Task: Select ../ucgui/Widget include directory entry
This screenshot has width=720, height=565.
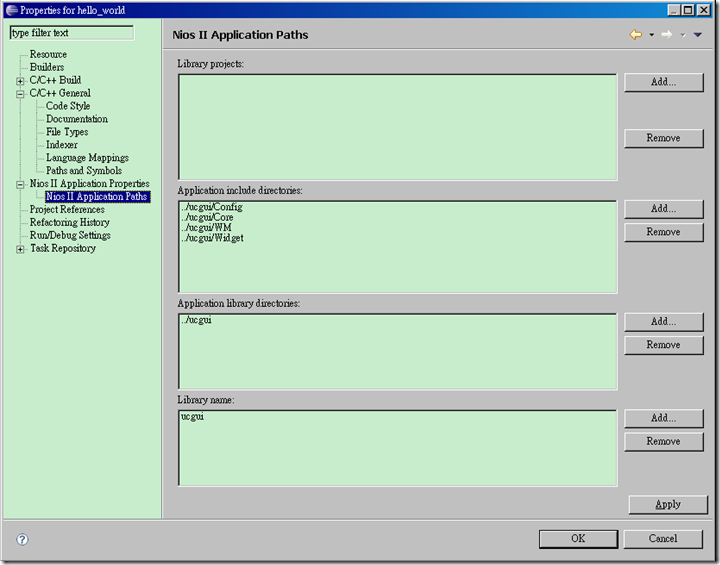Action: click(213, 239)
